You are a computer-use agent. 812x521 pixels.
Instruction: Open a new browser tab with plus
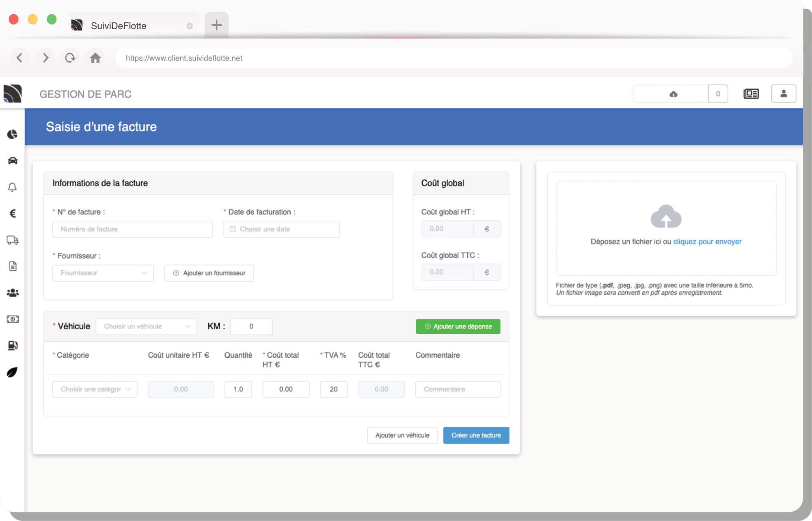[x=216, y=25]
